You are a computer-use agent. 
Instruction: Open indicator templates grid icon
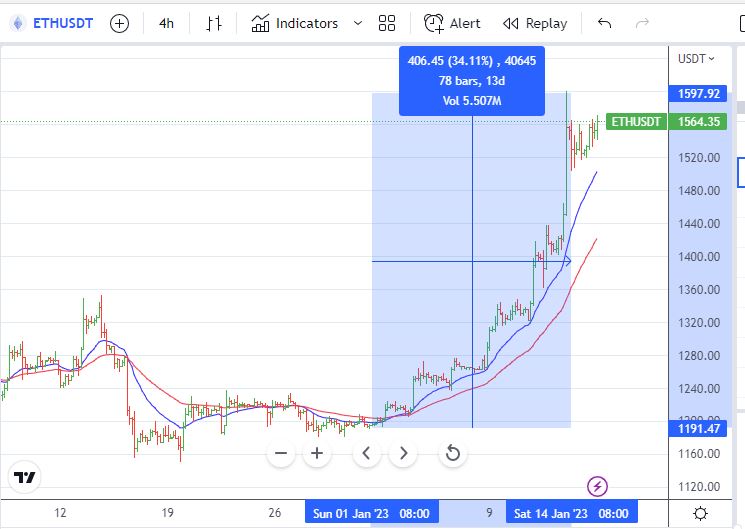[387, 23]
